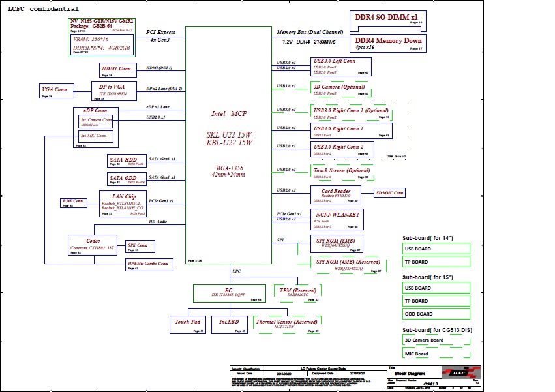This screenshot has height=392, width=555.
Task: Click the NGFF WLAN&BT block
Action: 337,220
